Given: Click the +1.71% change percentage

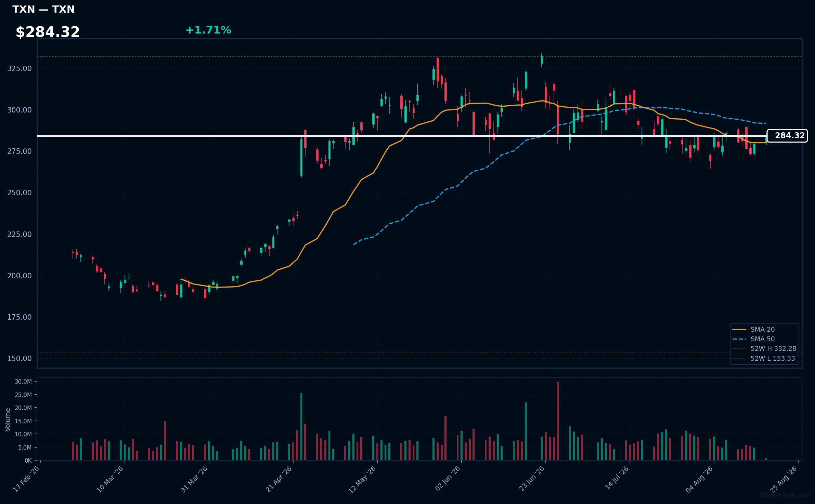Looking at the screenshot, I should [208, 30].
